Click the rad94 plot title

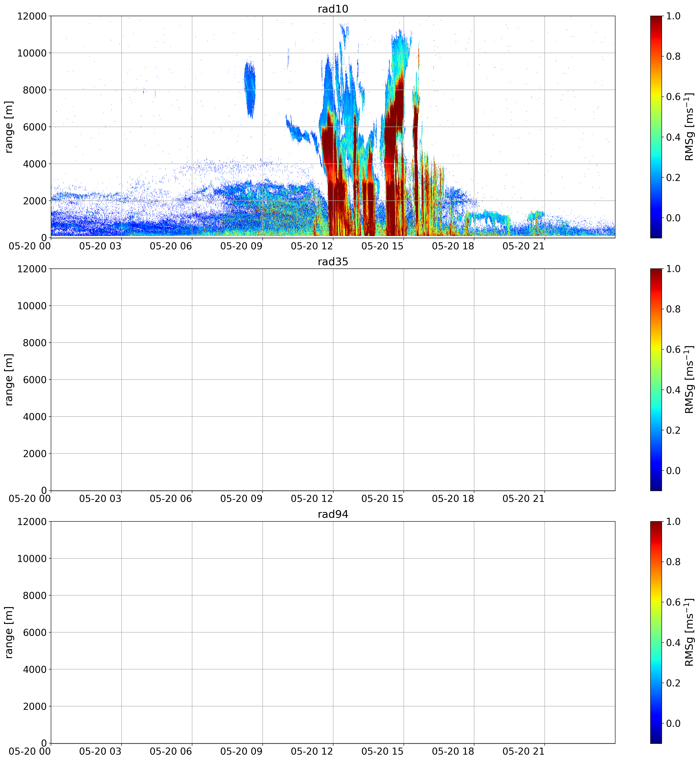(333, 514)
